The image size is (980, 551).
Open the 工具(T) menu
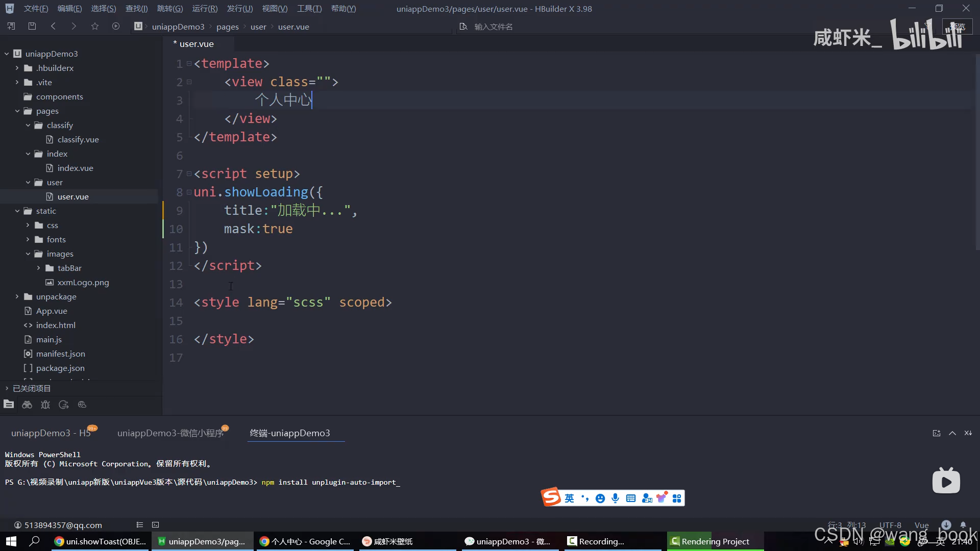point(309,9)
